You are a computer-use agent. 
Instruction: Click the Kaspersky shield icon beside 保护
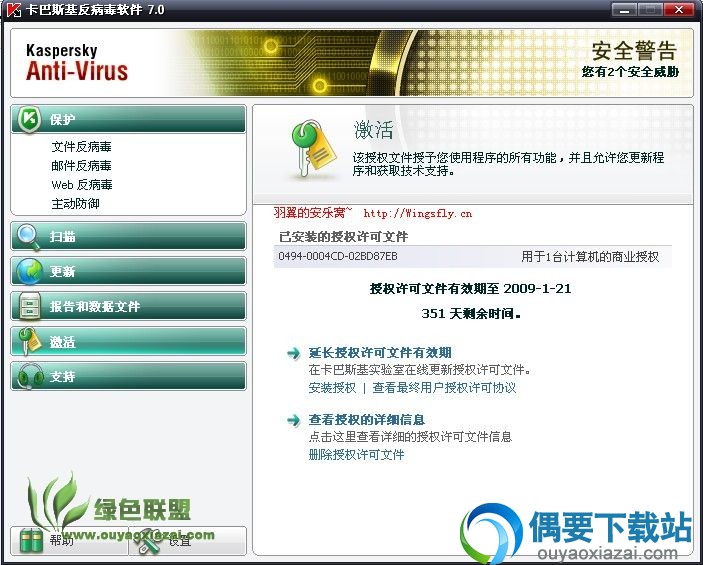tap(30, 118)
